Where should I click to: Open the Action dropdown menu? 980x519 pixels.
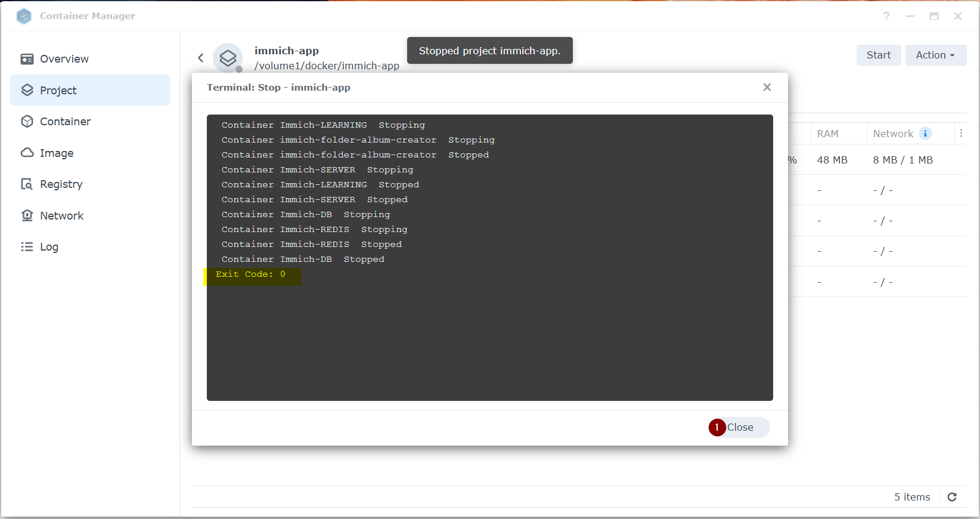(935, 55)
